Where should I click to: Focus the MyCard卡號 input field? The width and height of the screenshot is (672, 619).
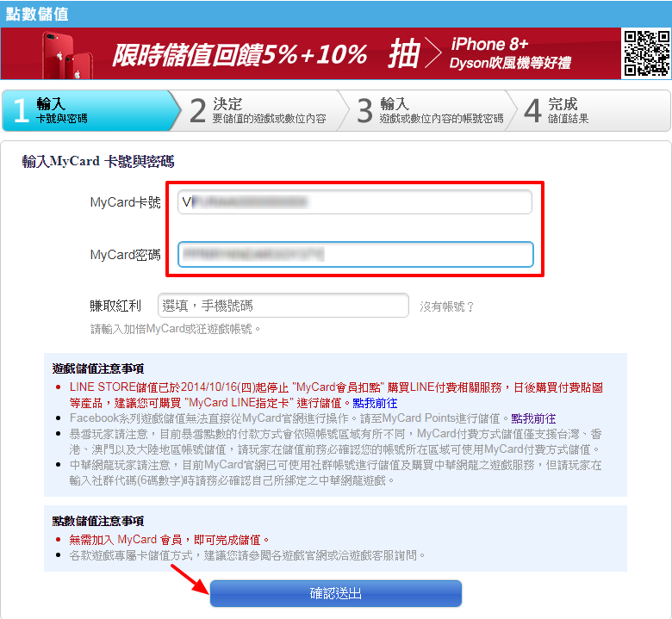coord(355,201)
